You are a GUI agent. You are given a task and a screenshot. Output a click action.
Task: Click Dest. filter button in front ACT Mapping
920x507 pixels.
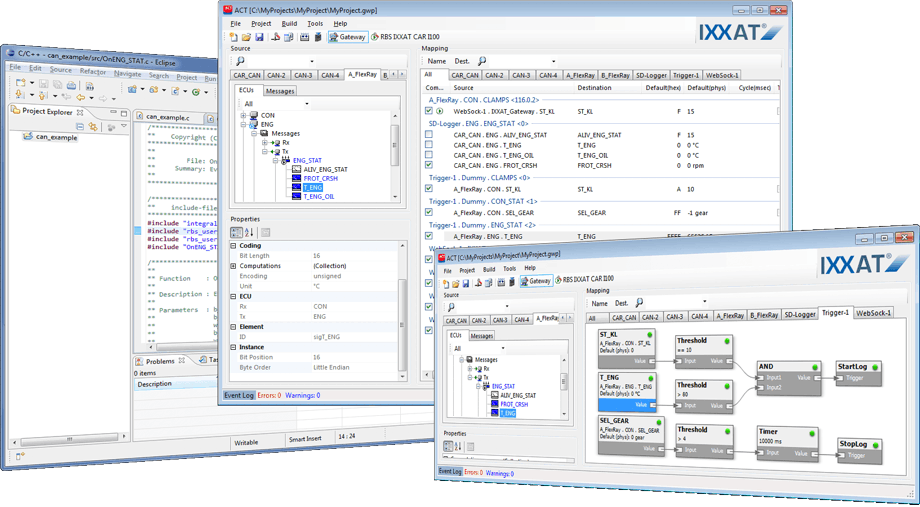pyautogui.click(x=621, y=303)
